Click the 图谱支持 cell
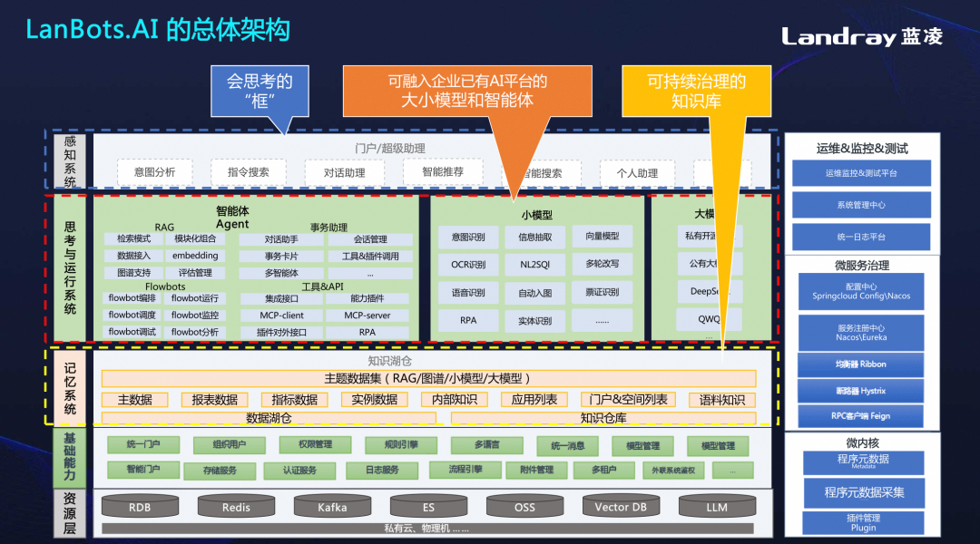The image size is (980, 544). pyautogui.click(x=133, y=273)
